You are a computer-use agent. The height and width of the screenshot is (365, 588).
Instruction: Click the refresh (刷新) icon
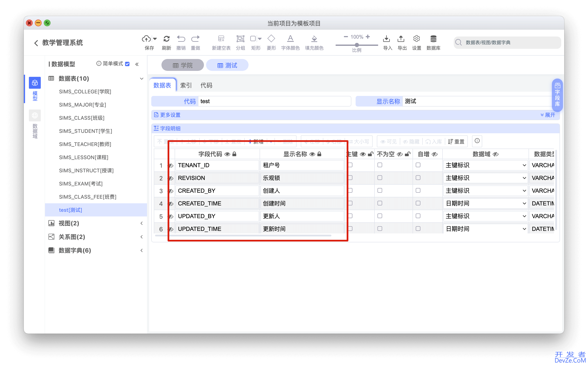coord(167,39)
